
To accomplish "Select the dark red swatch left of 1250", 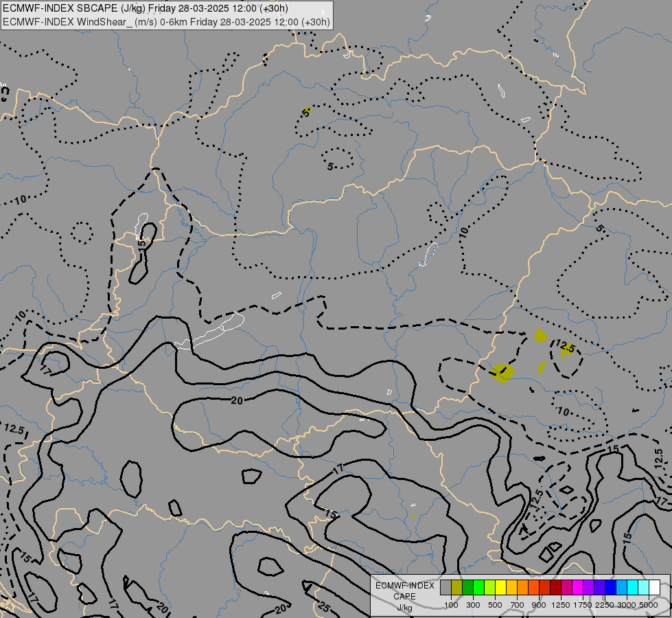I will (556, 588).
